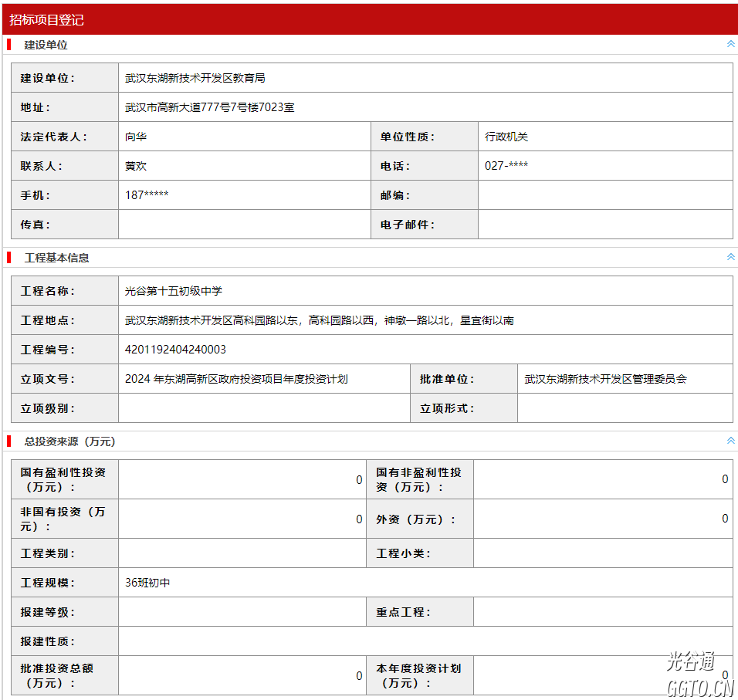Click the empty 传真 field
The height and width of the screenshot is (700, 738).
[244, 225]
